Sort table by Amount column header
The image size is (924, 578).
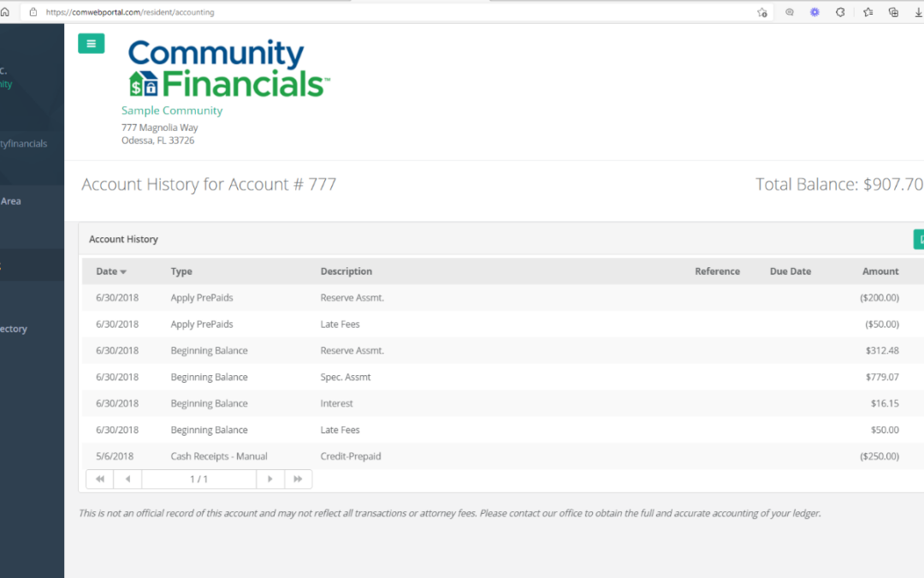pos(880,271)
